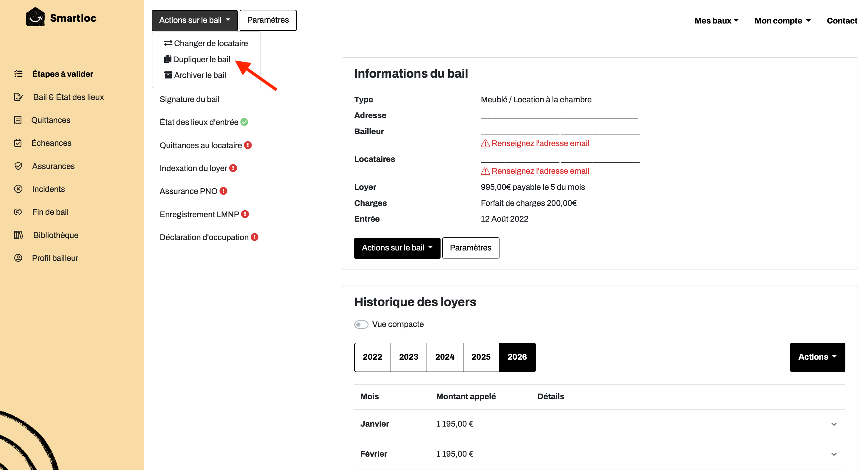Select Changer de locataire menu entry

click(x=206, y=43)
